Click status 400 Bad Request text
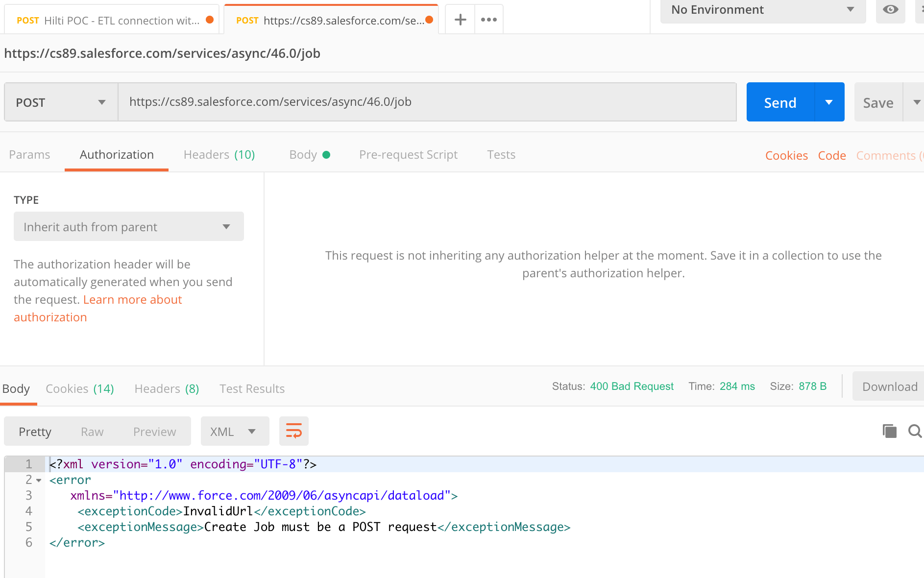 tap(632, 386)
